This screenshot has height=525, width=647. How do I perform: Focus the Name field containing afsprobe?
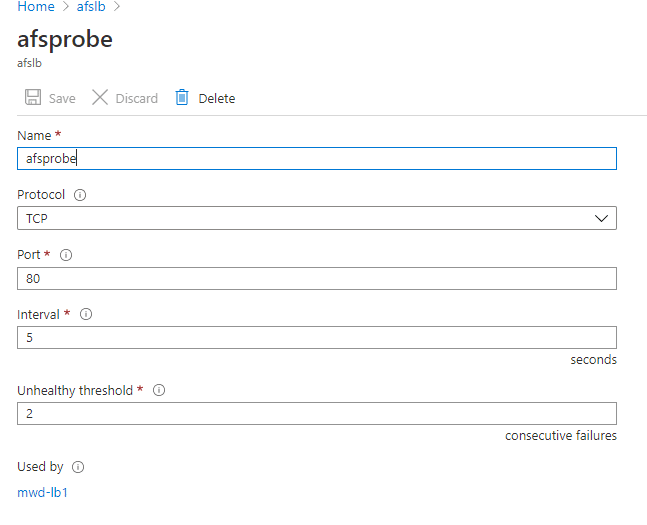(317, 158)
